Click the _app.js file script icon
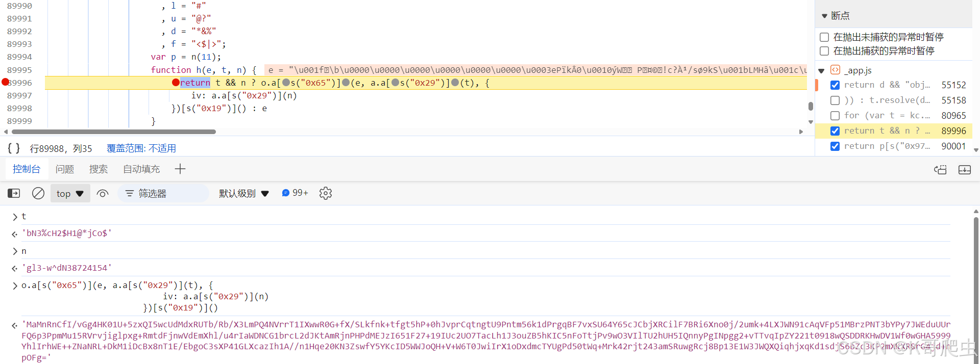Viewport: 980px width, 364px height. coord(836,70)
